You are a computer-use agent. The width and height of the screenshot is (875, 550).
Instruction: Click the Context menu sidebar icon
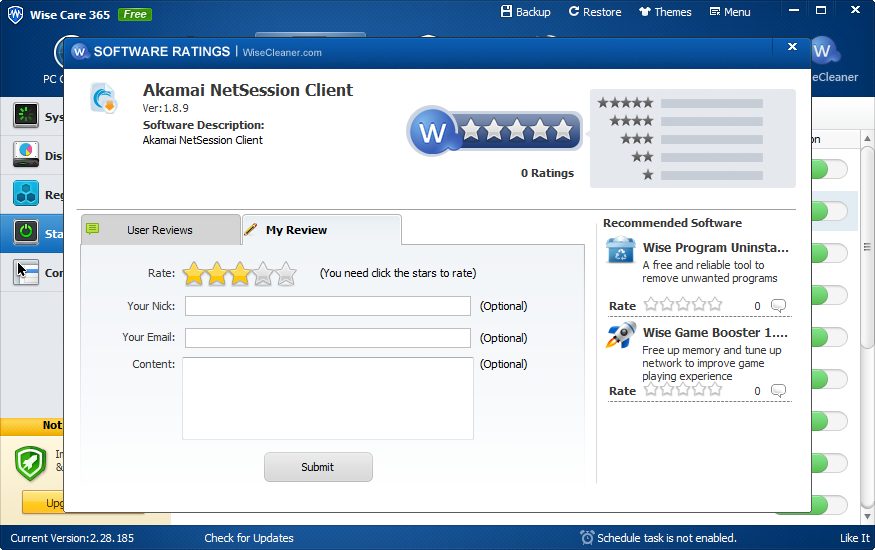point(26,272)
